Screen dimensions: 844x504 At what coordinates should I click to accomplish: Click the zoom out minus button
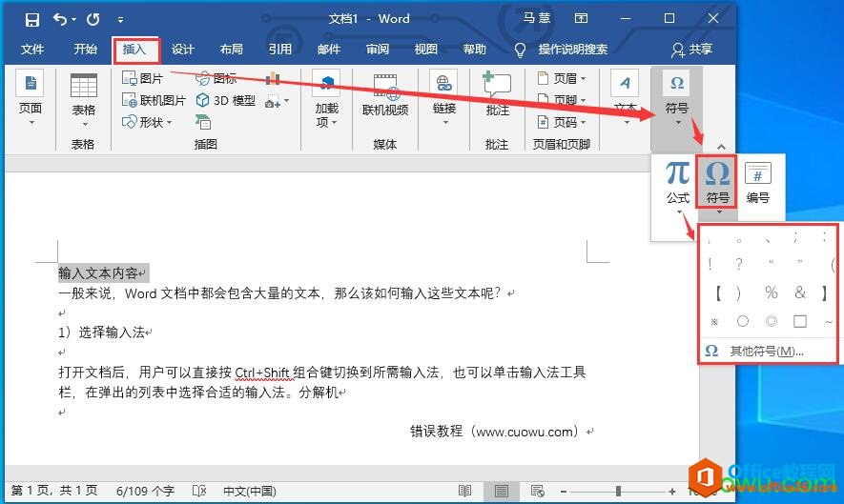[564, 491]
